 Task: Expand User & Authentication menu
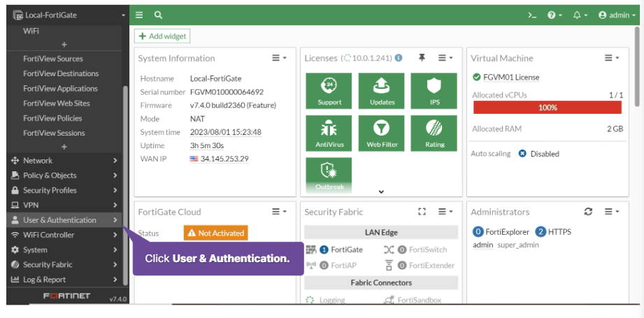pos(64,220)
